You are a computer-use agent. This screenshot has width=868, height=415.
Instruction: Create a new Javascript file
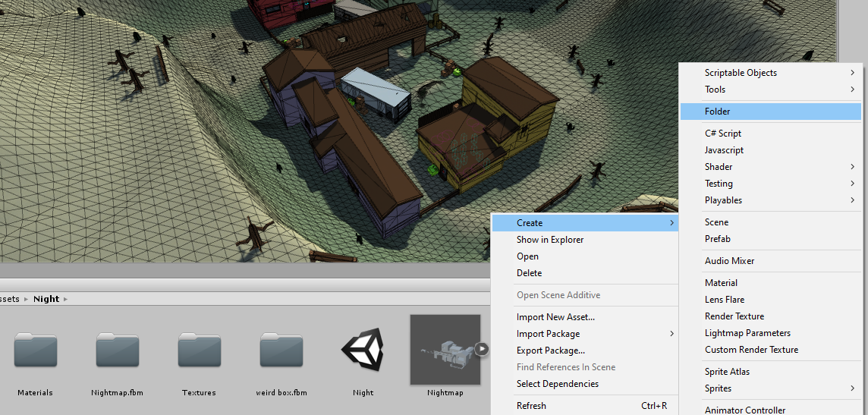tap(771, 150)
